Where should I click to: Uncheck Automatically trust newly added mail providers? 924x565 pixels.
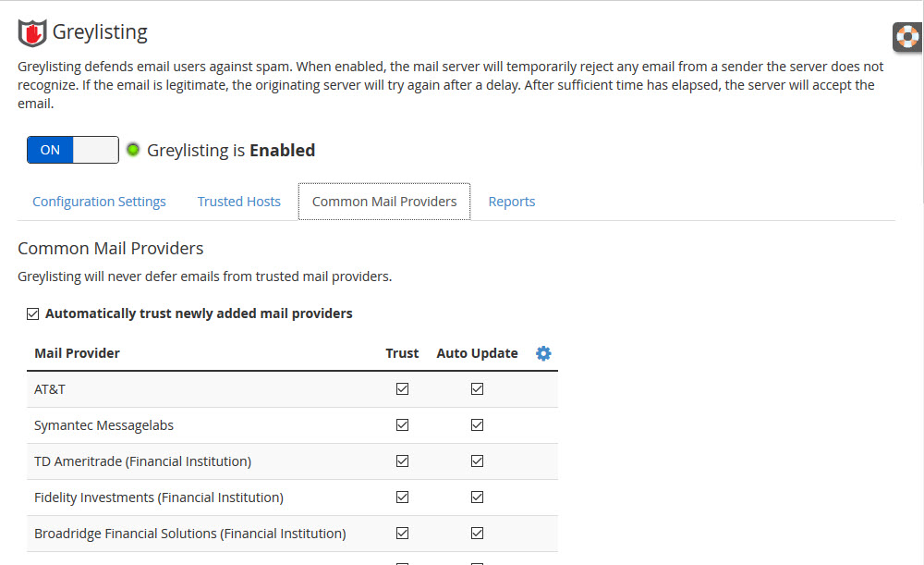[x=33, y=313]
